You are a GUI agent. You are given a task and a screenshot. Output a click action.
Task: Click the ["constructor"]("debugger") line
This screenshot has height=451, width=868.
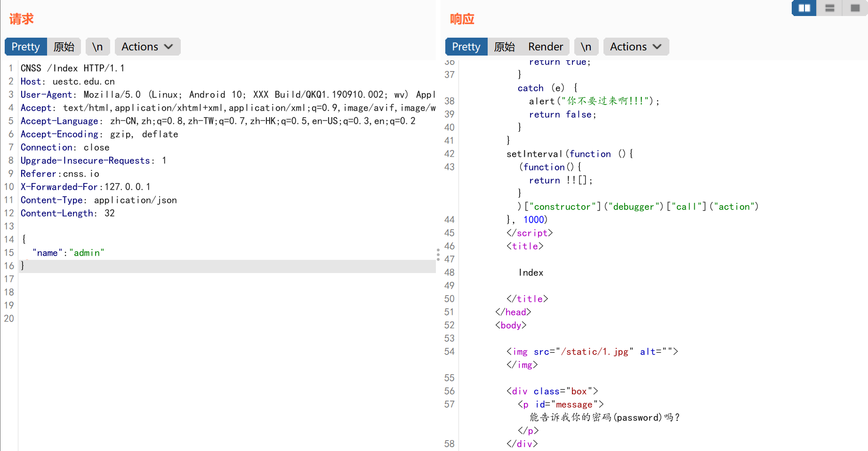(638, 207)
